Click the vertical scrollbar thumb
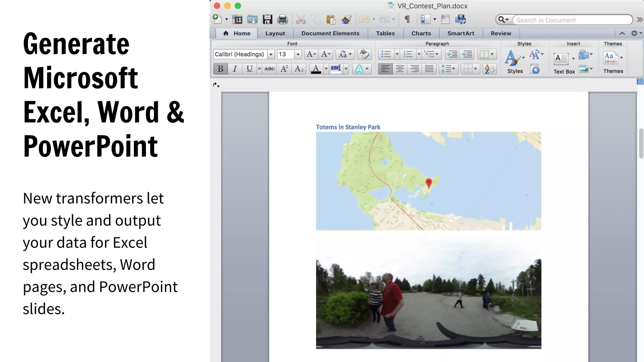 [x=641, y=143]
